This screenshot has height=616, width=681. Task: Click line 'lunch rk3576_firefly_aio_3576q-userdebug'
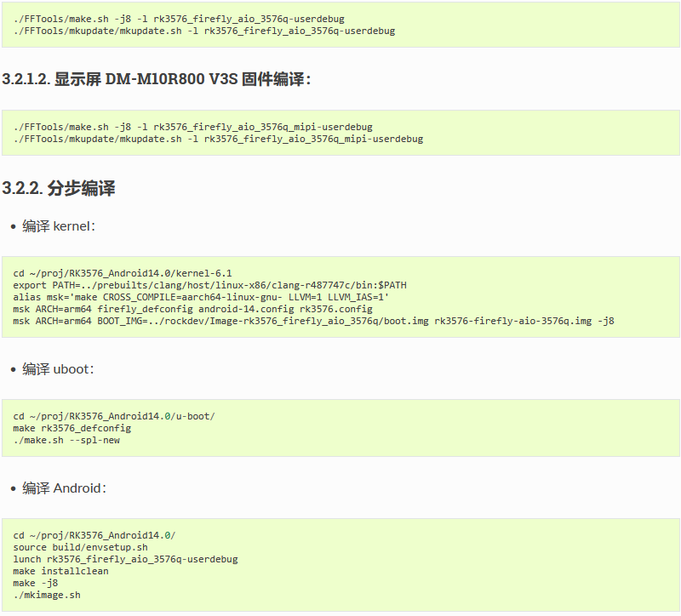tap(125, 559)
